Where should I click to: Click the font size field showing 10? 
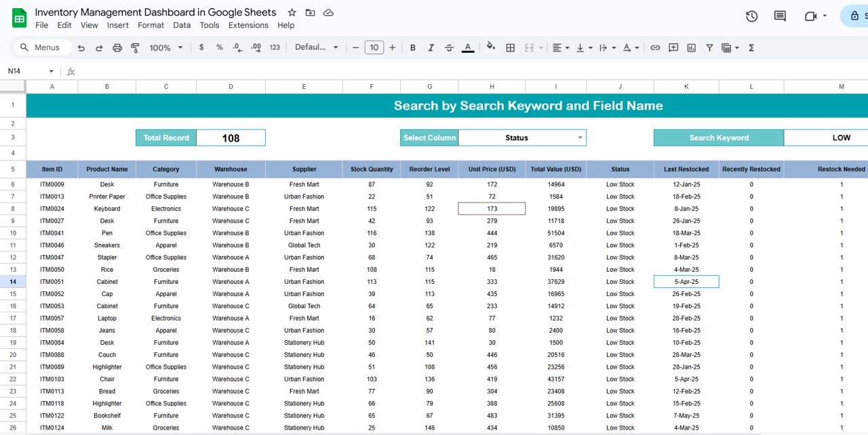click(x=374, y=47)
